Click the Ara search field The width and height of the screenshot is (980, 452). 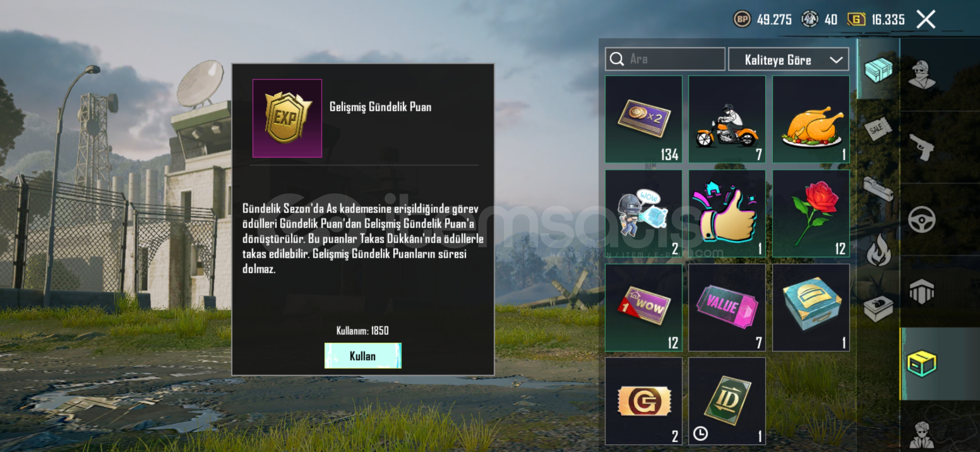click(665, 59)
